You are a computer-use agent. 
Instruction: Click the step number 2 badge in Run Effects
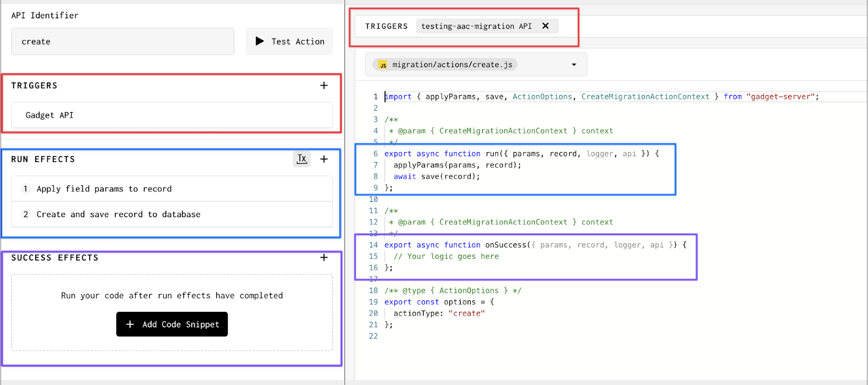coord(25,214)
